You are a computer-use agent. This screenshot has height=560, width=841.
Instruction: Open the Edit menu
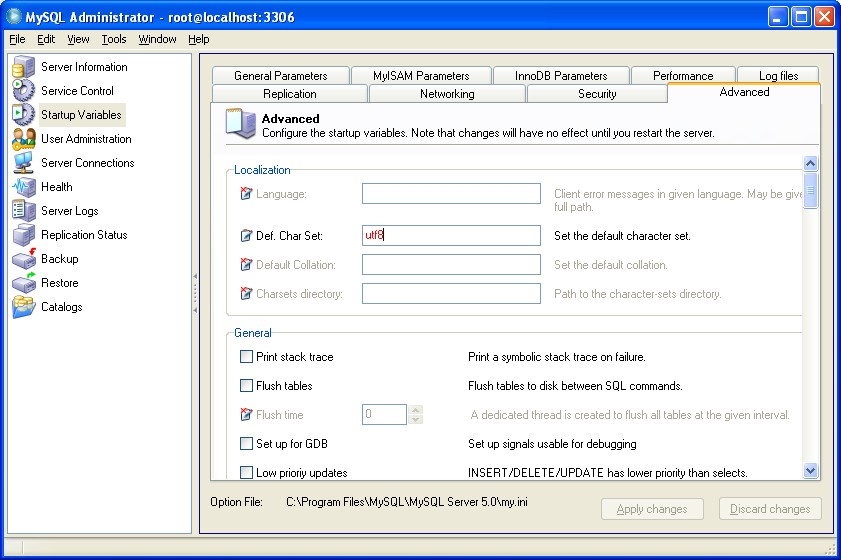(x=46, y=39)
